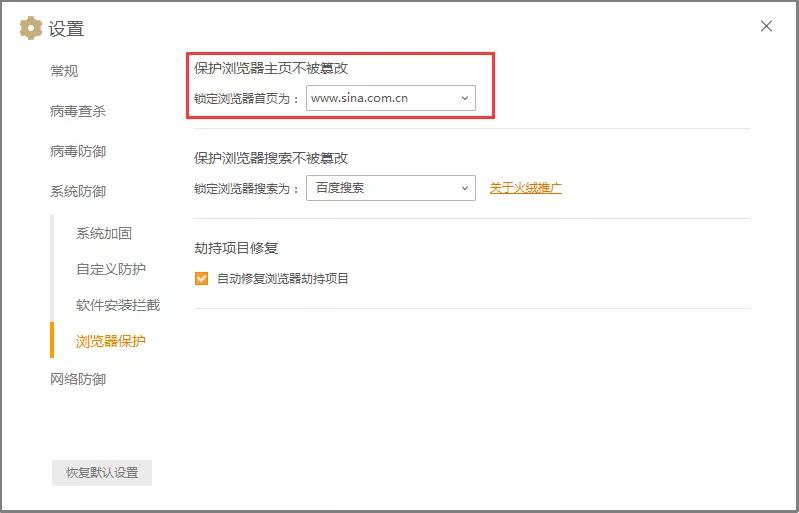Open the 常规 settings section
The height and width of the screenshot is (513, 799).
coord(64,71)
